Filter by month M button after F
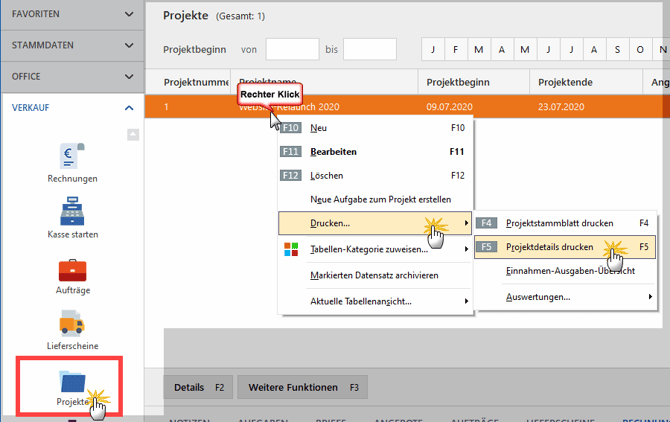This screenshot has width=670, height=422. click(x=478, y=50)
